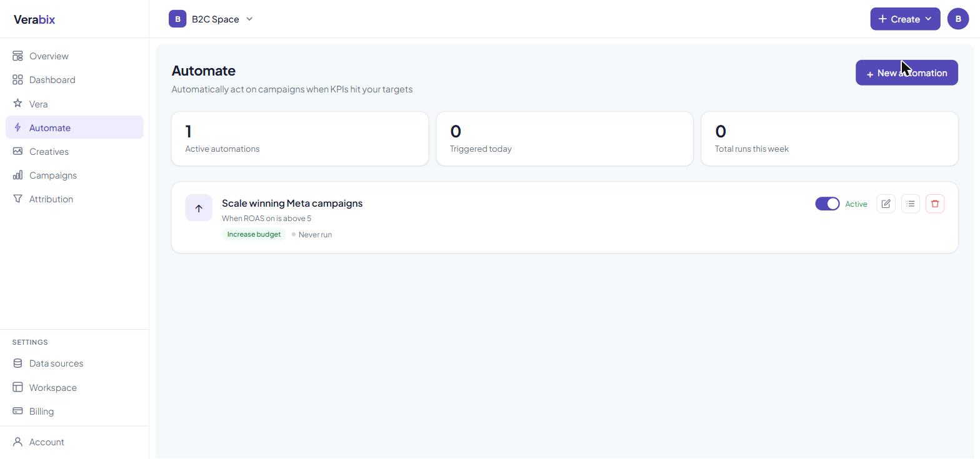This screenshot has height=459, width=980.
Task: Go to Overview page
Action: click(x=74, y=56)
